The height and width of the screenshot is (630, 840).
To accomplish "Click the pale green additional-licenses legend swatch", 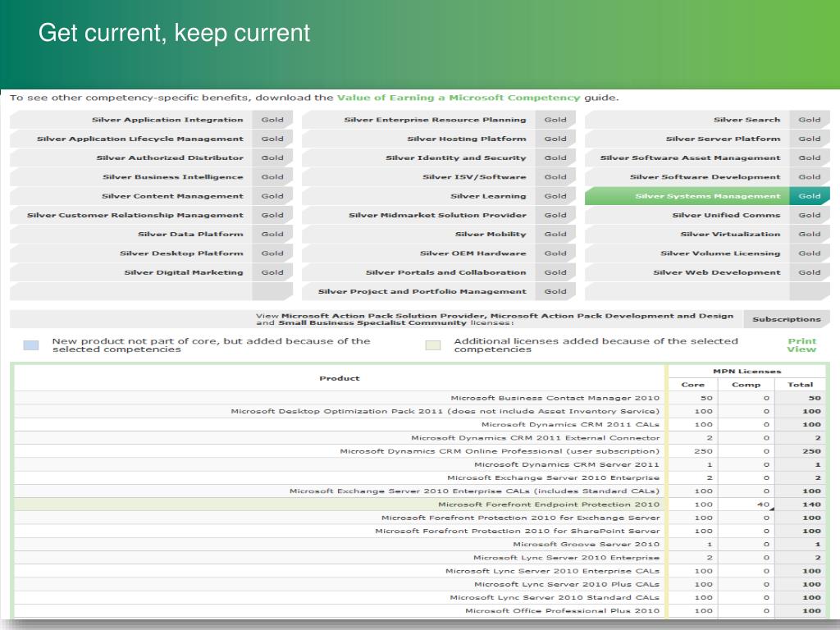I will click(433, 345).
